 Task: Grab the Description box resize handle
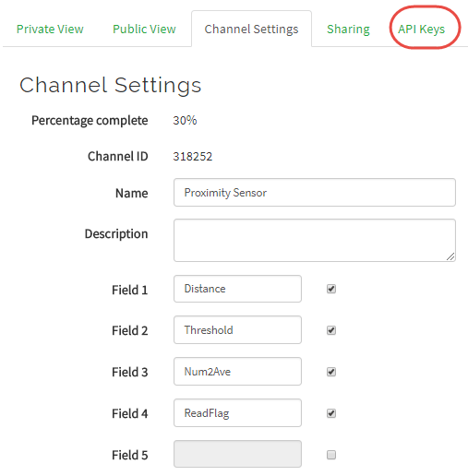click(x=450, y=256)
